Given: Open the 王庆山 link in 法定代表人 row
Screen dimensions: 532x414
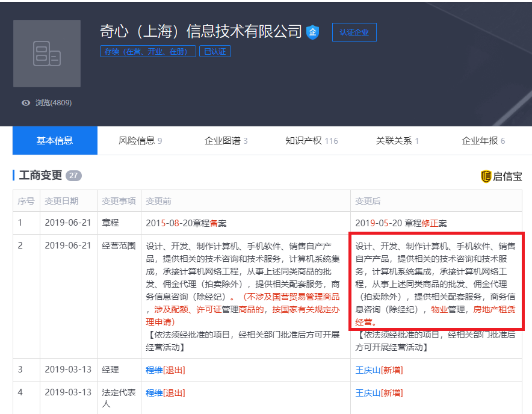Looking at the screenshot, I should [x=368, y=393].
